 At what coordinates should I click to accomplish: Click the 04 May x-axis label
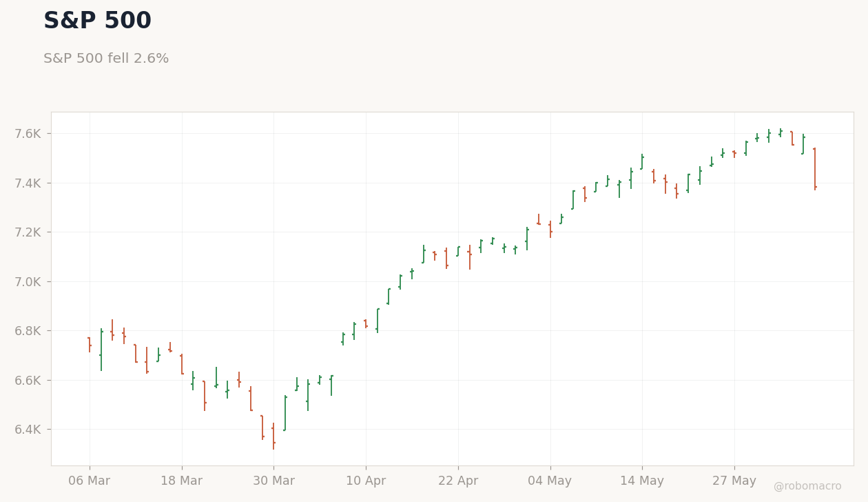(550, 481)
